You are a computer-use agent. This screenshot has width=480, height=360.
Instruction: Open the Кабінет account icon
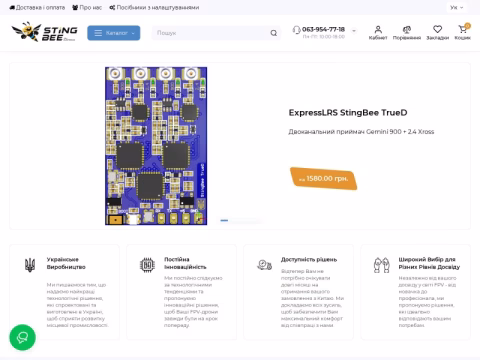point(378,33)
